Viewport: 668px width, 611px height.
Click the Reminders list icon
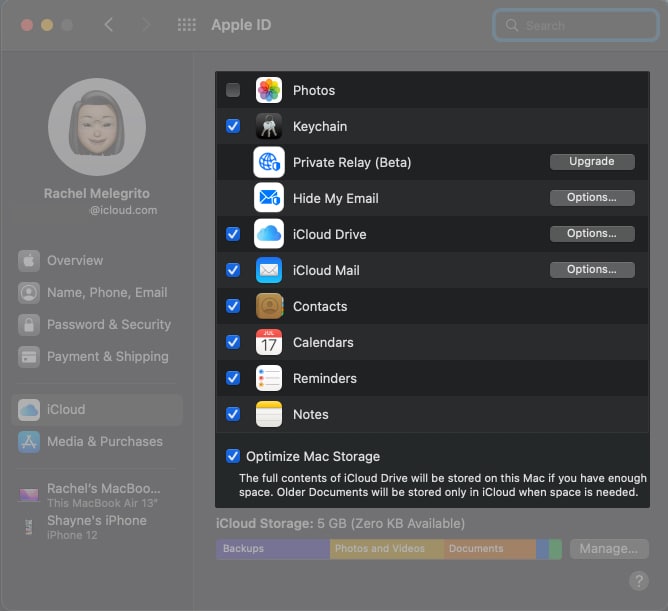(x=269, y=378)
